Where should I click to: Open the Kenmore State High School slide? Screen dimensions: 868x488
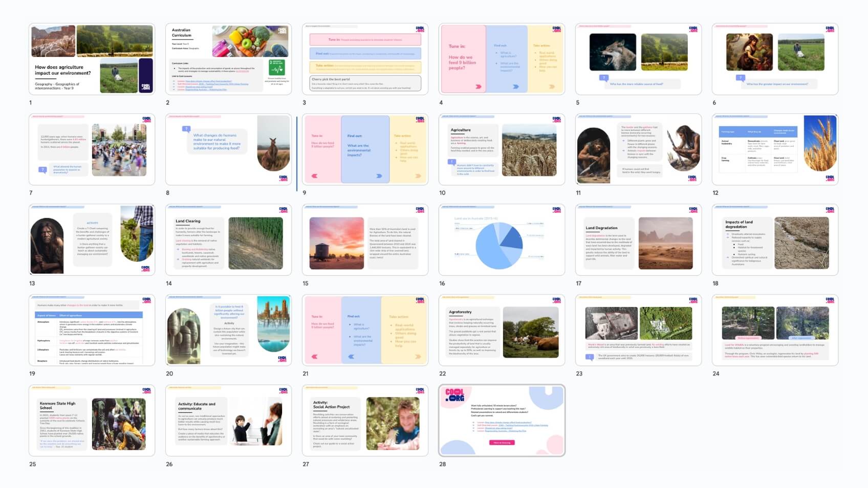92,420
